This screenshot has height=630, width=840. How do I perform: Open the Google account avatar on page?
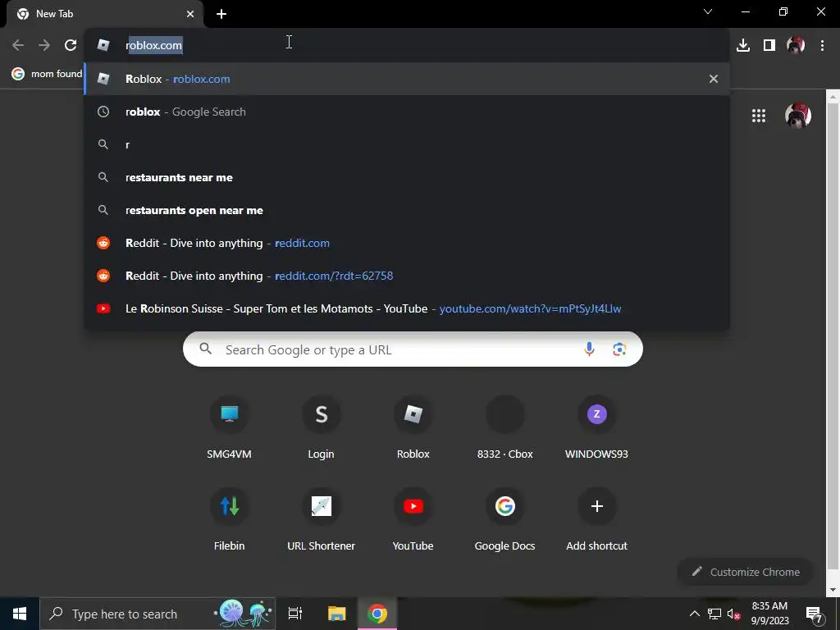pos(797,115)
